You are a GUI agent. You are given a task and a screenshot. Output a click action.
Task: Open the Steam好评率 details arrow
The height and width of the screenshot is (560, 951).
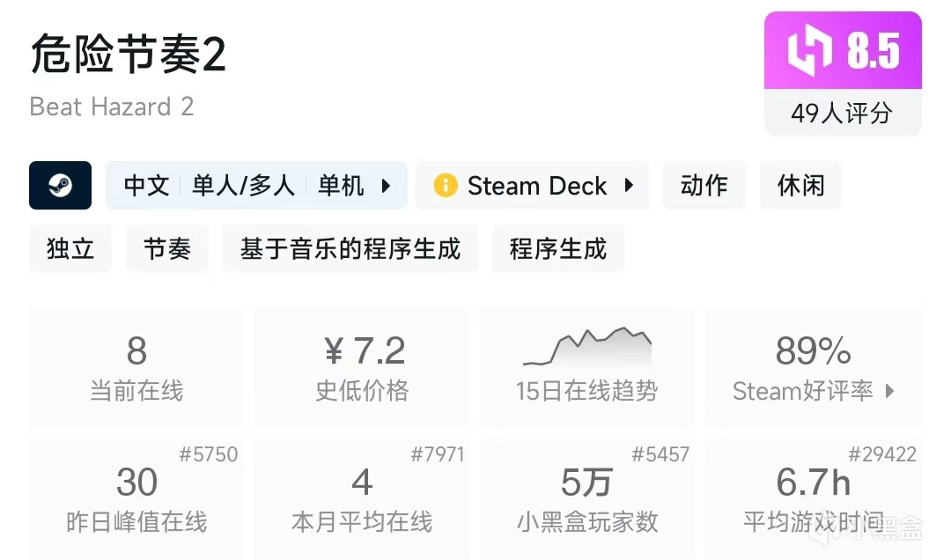889,391
